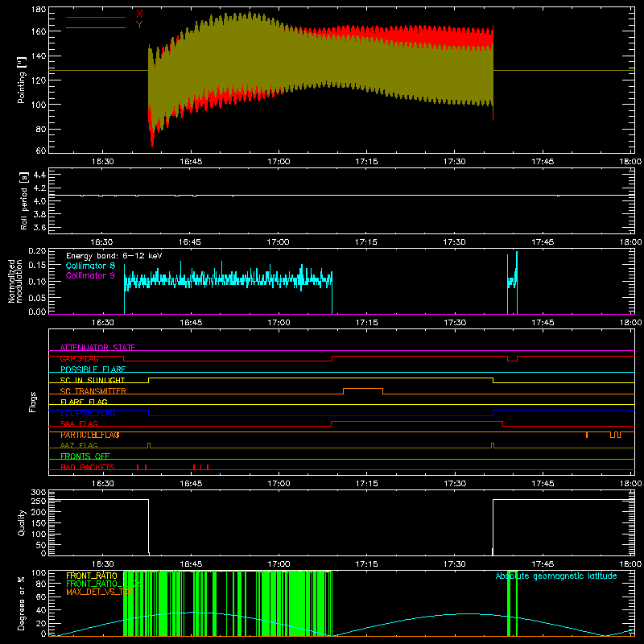644x644 pixels.
Task: Click the 'Energy band: 6-12 keV' annotation
Action: click(114, 256)
